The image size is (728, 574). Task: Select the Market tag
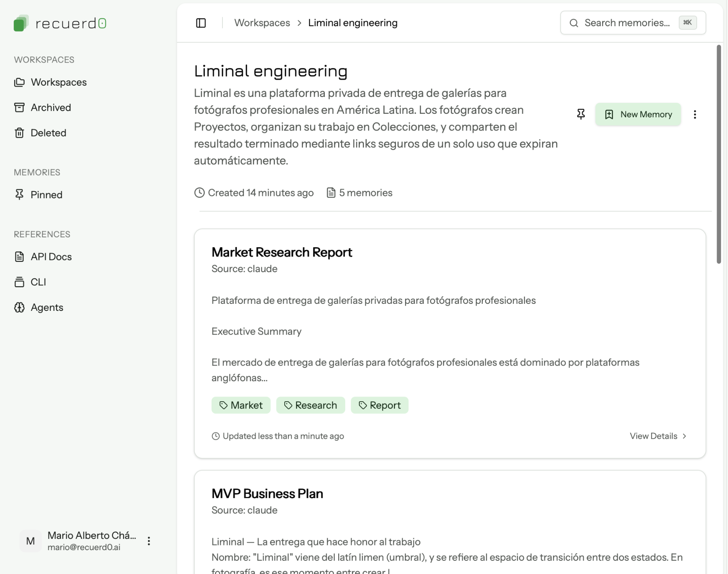(x=241, y=405)
